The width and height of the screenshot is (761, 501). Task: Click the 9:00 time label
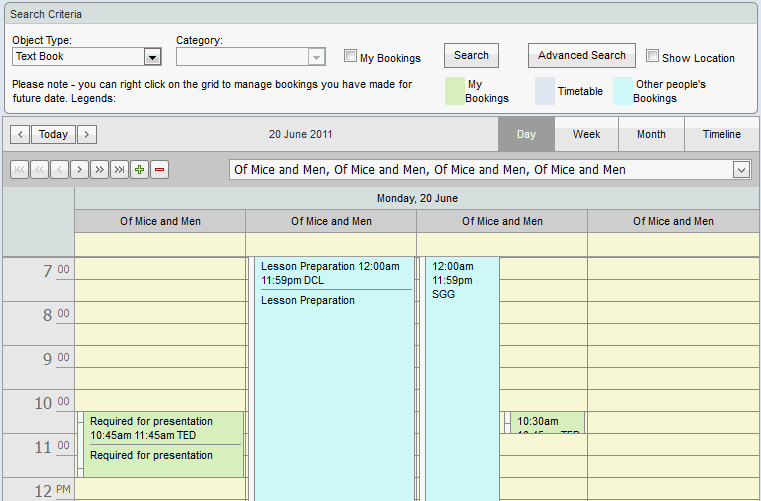56,359
